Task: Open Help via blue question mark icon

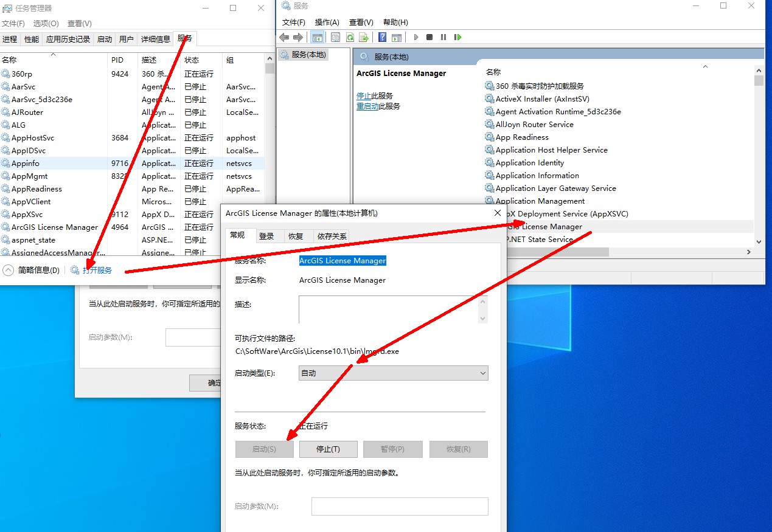Action: pyautogui.click(x=383, y=37)
